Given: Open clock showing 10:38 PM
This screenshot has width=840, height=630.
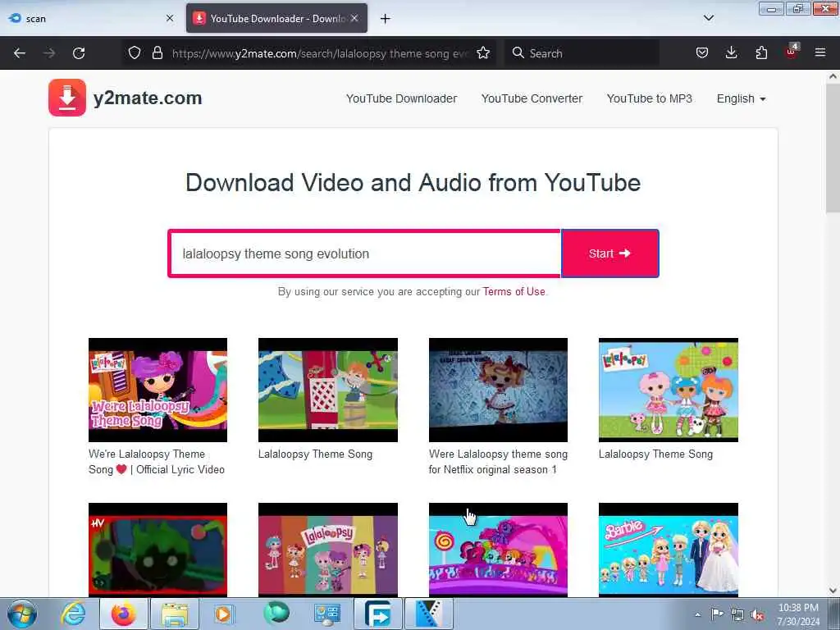Looking at the screenshot, I should point(798,614).
